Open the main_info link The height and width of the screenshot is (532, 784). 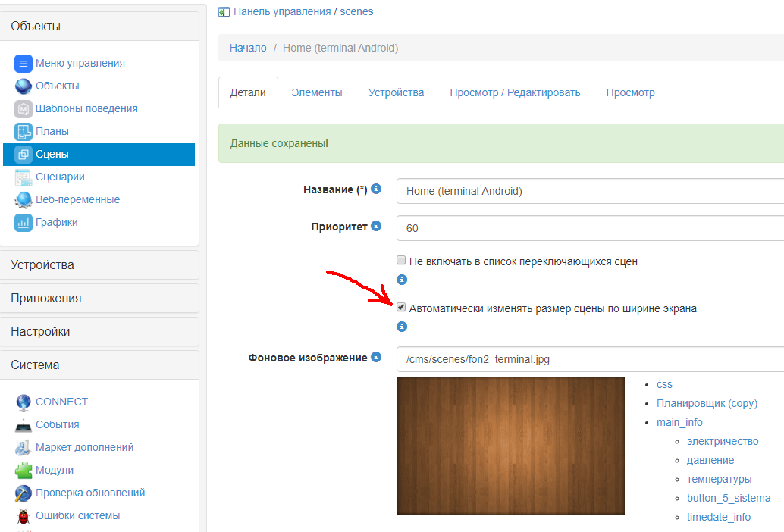coord(679,422)
